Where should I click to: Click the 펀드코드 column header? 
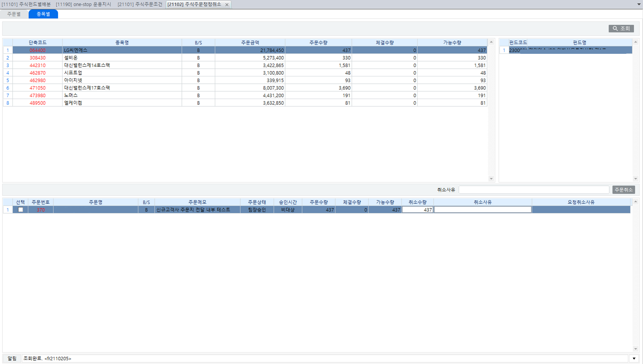coord(518,42)
